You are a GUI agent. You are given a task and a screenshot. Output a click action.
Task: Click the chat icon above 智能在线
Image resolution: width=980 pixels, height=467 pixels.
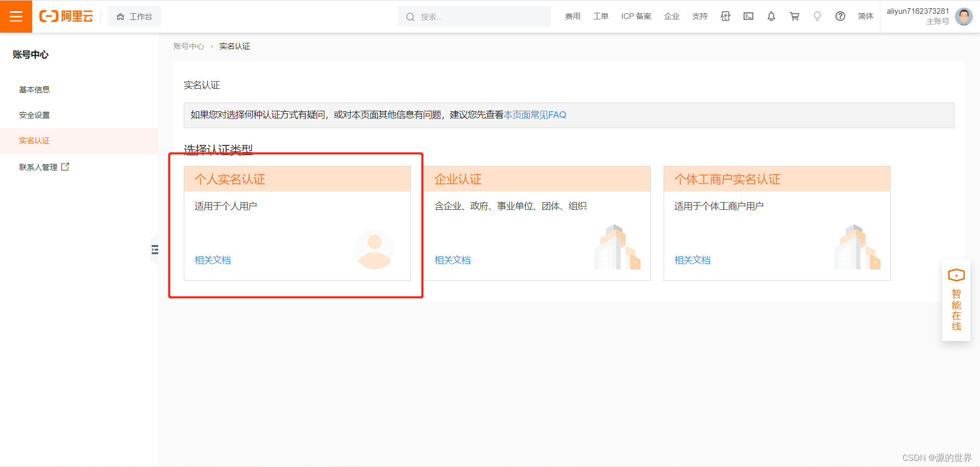[956, 276]
